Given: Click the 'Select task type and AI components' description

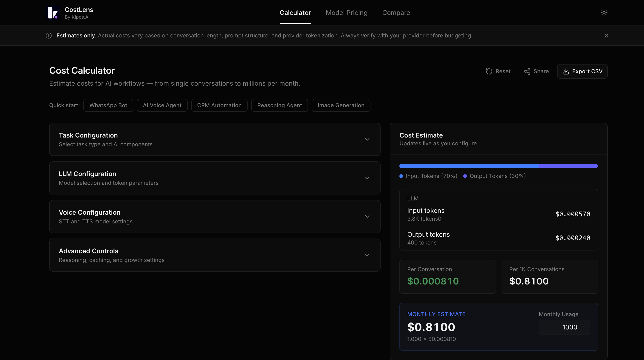Looking at the screenshot, I should click(x=105, y=144).
